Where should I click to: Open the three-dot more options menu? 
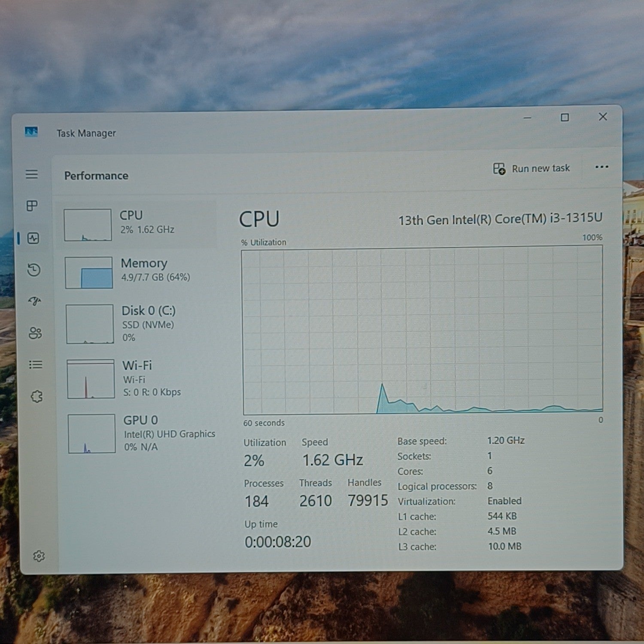point(602,167)
